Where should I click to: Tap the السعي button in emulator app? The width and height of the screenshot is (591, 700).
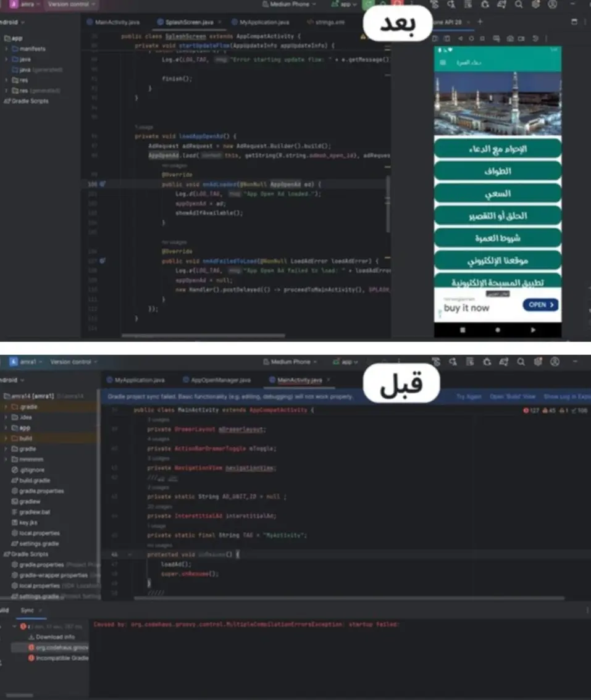(498, 193)
